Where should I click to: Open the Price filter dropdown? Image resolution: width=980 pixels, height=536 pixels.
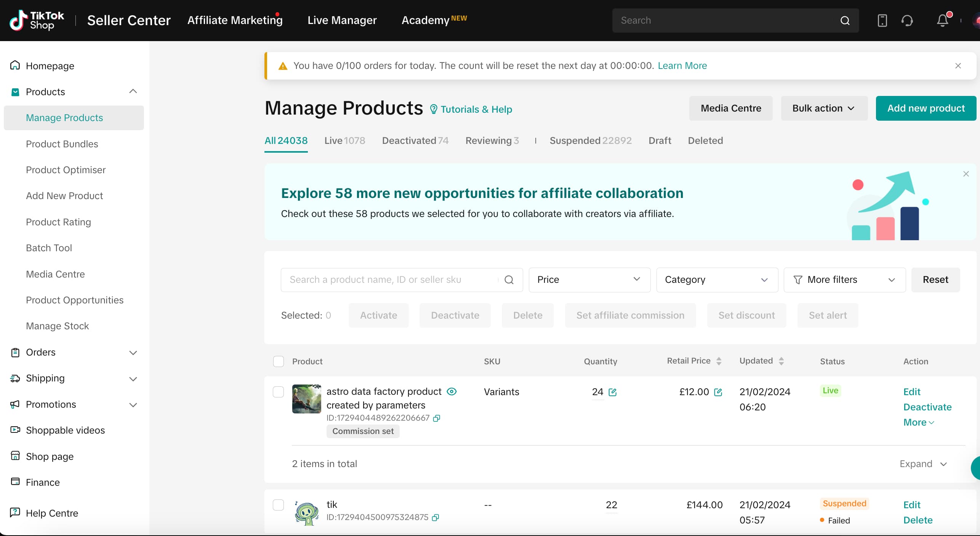pyautogui.click(x=589, y=280)
